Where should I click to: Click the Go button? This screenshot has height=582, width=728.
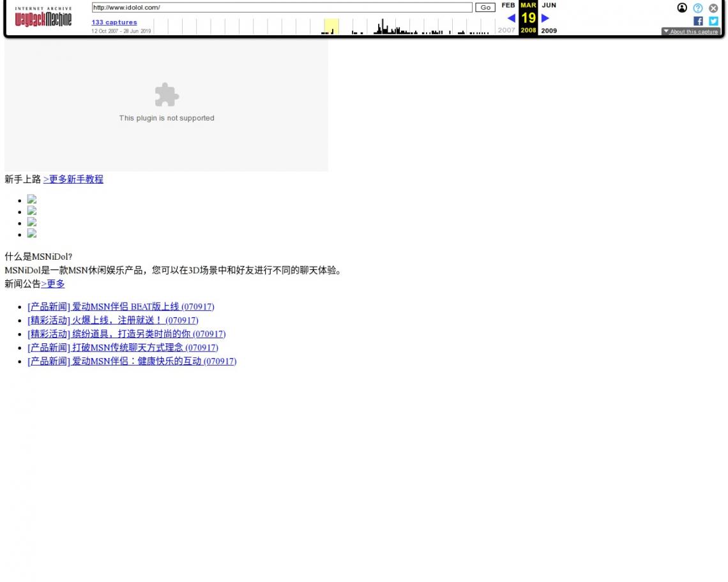pos(485,8)
